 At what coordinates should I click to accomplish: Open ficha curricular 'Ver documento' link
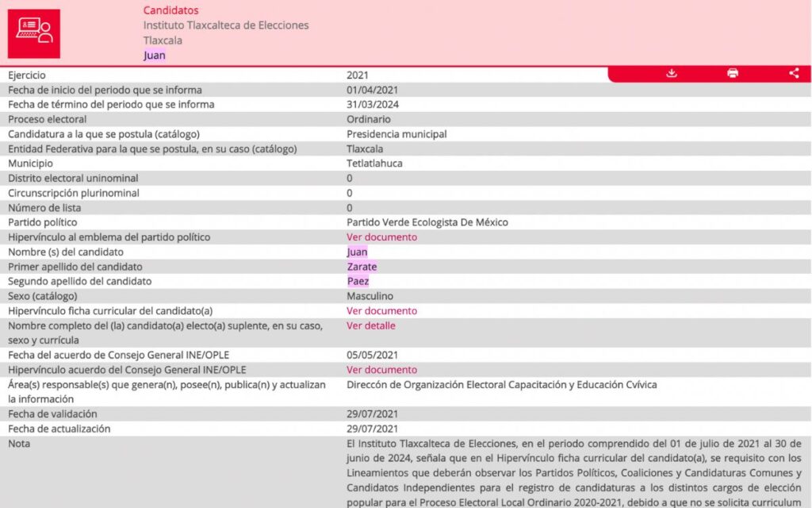381,311
